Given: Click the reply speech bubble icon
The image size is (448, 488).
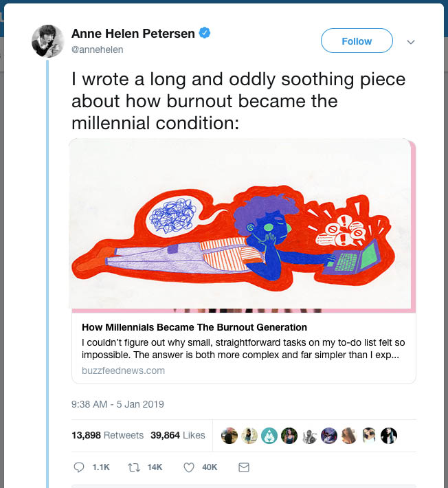Looking at the screenshot, I should tap(79, 467).
